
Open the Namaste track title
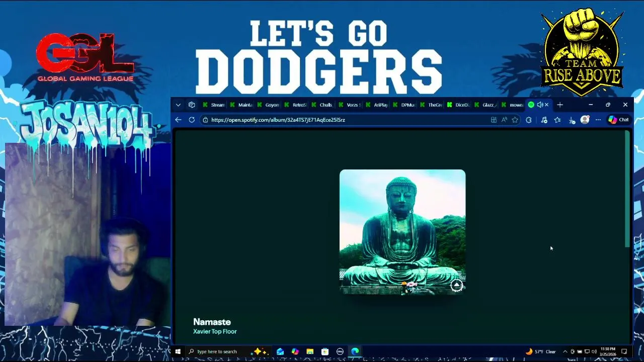(x=212, y=322)
